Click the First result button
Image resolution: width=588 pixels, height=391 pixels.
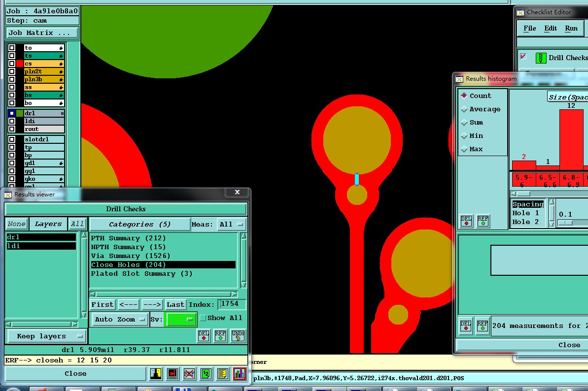[x=103, y=304]
